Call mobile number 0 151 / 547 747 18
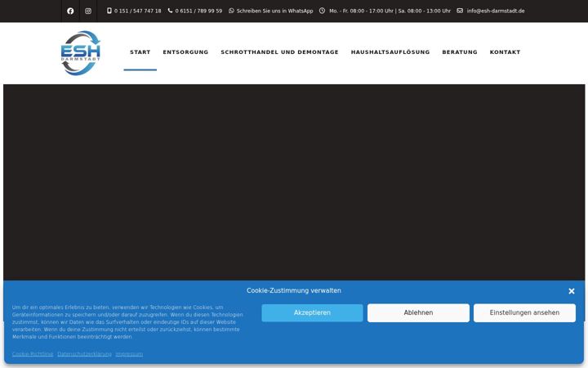 138,11
